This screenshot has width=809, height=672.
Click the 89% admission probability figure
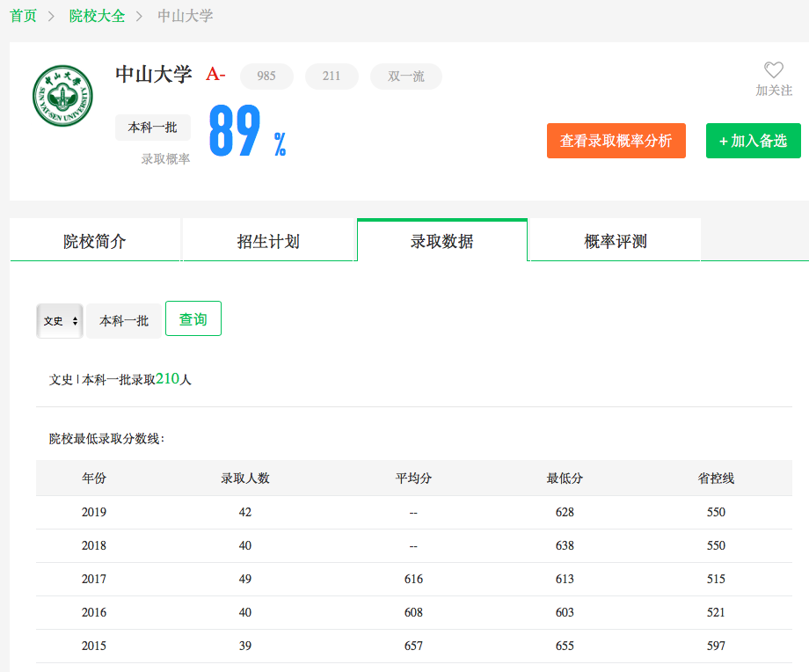tap(248, 130)
